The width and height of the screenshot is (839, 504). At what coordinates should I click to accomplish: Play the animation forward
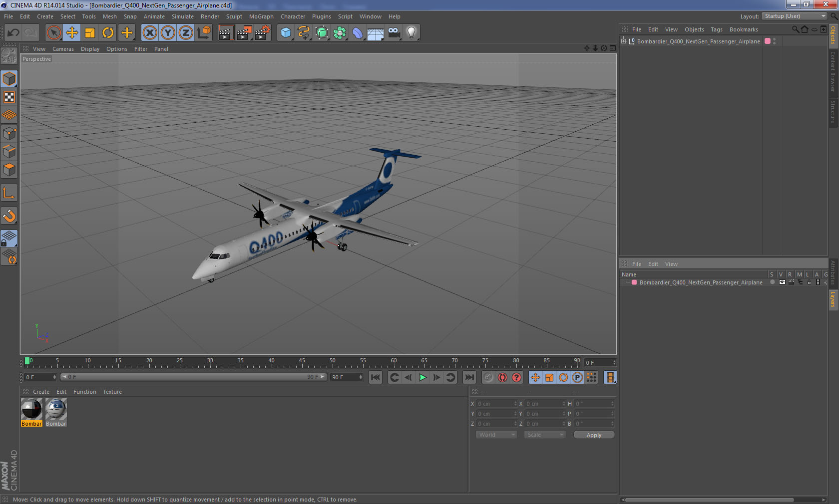pyautogui.click(x=422, y=377)
